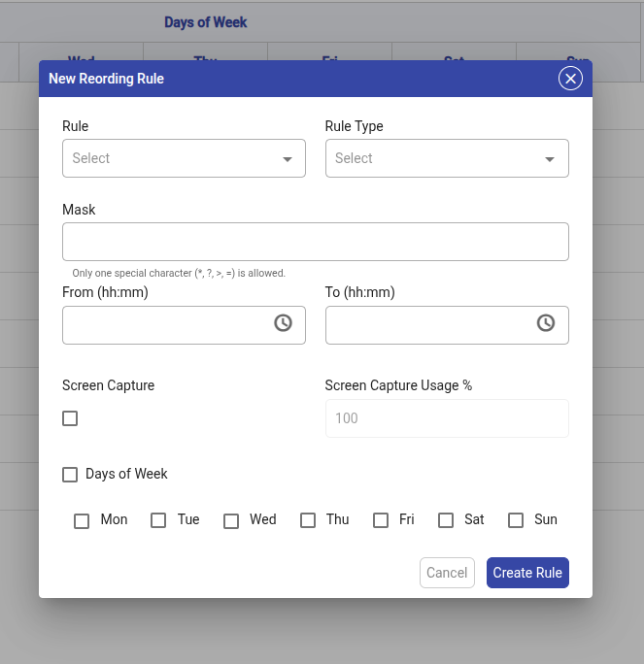Toggle the Days of Week checkbox
The image size is (644, 664).
click(70, 475)
